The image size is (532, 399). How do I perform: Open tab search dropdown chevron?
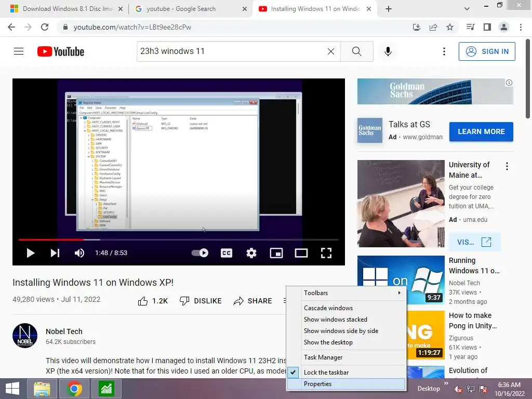click(467, 9)
